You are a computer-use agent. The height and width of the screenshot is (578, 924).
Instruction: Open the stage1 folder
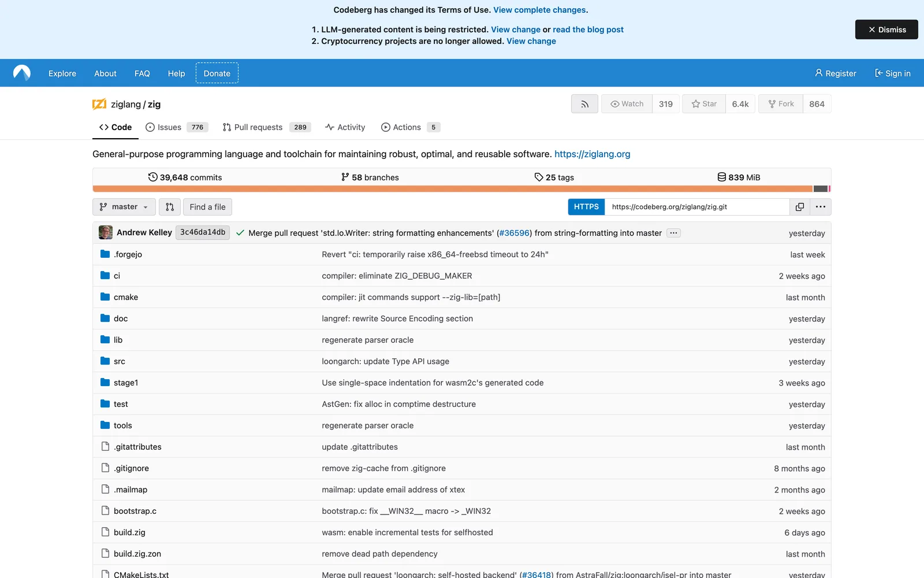(x=126, y=383)
